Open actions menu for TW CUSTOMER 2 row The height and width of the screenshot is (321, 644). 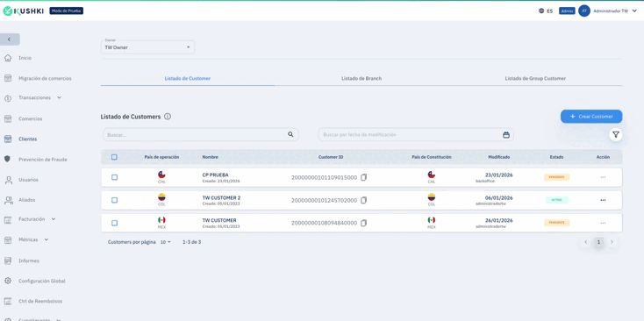click(x=603, y=200)
